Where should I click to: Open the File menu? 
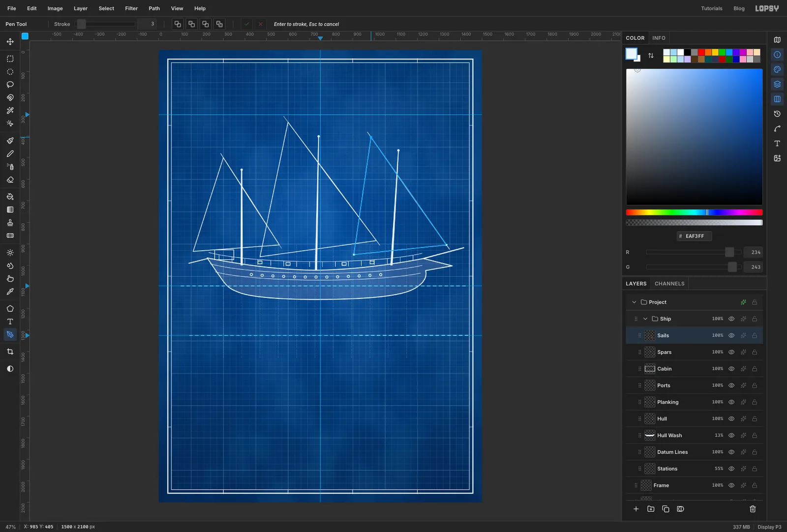[x=12, y=8]
